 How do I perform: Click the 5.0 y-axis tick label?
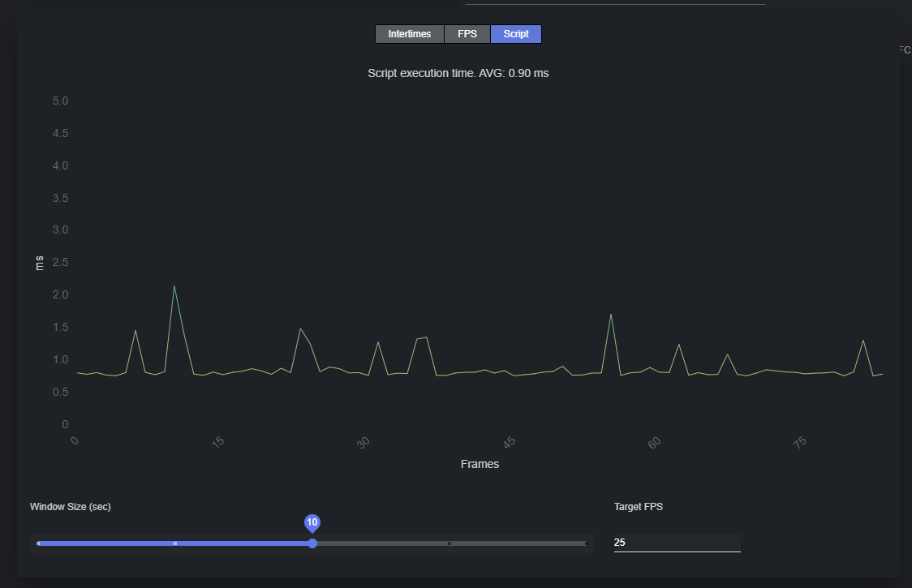coord(60,101)
